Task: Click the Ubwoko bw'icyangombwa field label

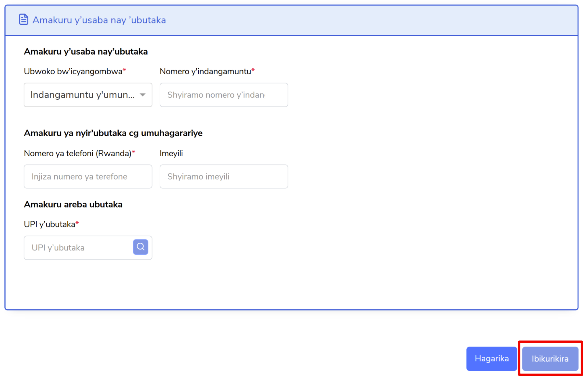Action: coord(73,71)
